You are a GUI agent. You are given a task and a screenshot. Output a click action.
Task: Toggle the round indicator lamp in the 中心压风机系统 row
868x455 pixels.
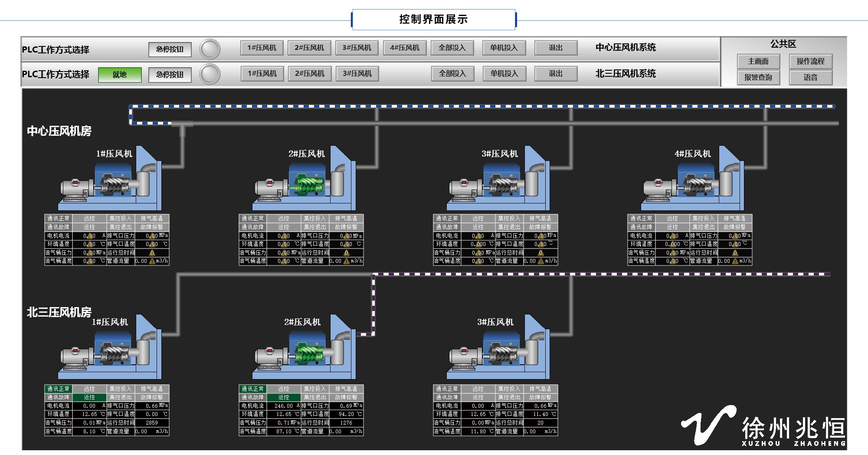point(210,49)
